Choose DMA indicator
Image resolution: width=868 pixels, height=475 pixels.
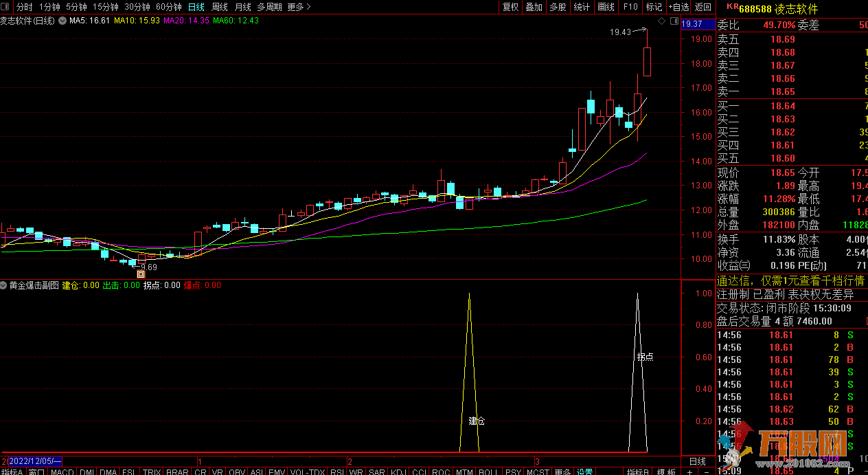click(x=108, y=471)
